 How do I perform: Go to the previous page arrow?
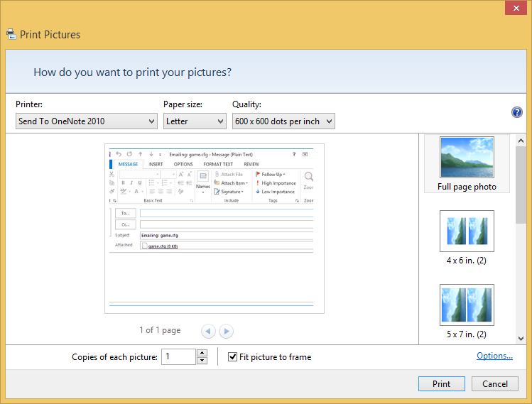click(x=208, y=331)
